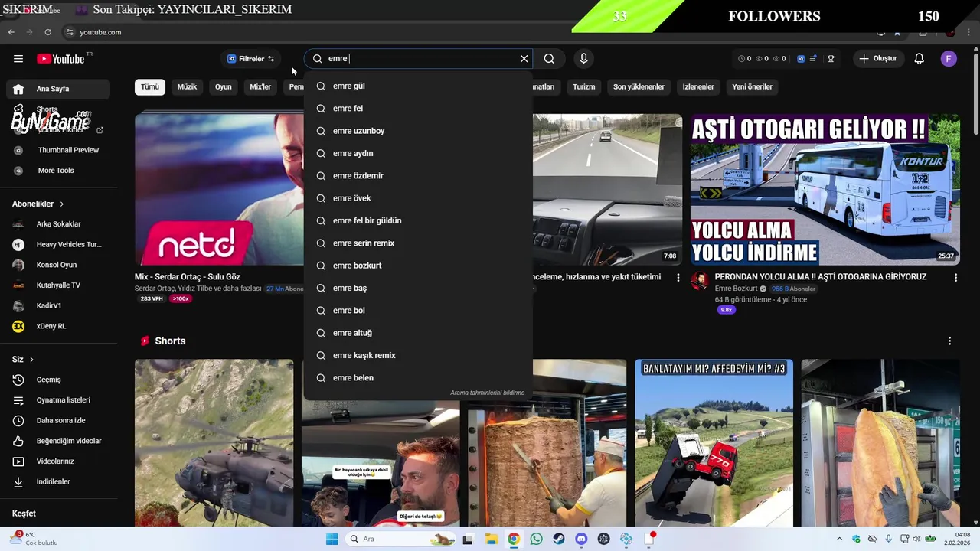980x551 pixels.
Task: Open Thumbnail Preview tool in sidebar
Action: (x=58, y=150)
